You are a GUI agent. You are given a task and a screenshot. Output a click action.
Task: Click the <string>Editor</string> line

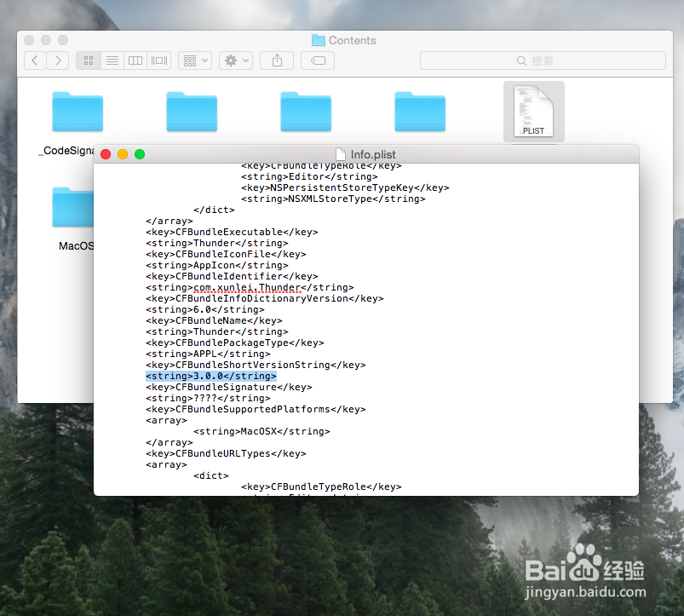(x=309, y=176)
